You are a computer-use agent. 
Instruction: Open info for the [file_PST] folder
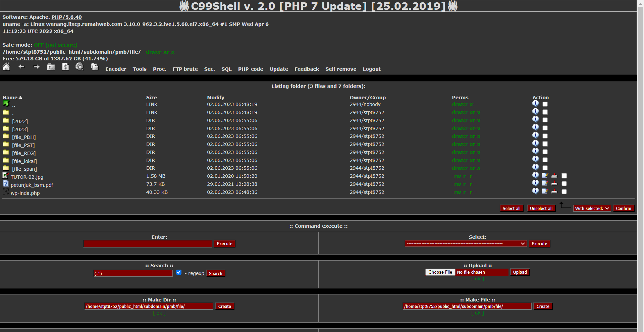pyautogui.click(x=535, y=143)
